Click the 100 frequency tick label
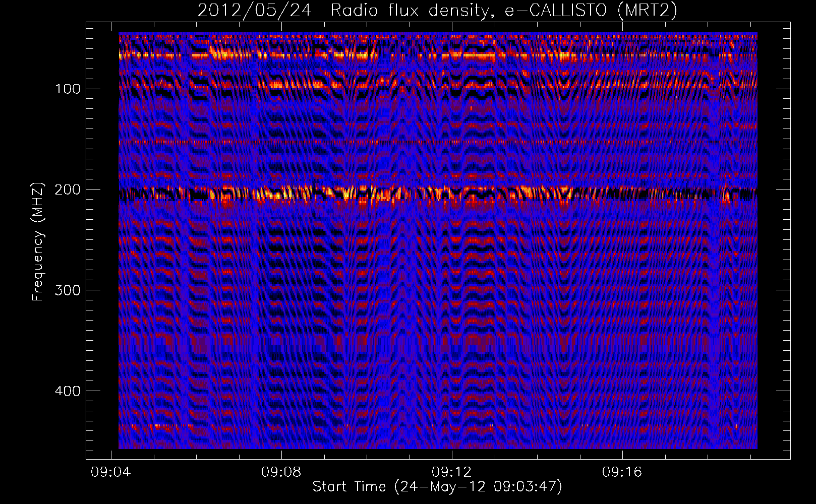816x504 pixels. click(68, 89)
